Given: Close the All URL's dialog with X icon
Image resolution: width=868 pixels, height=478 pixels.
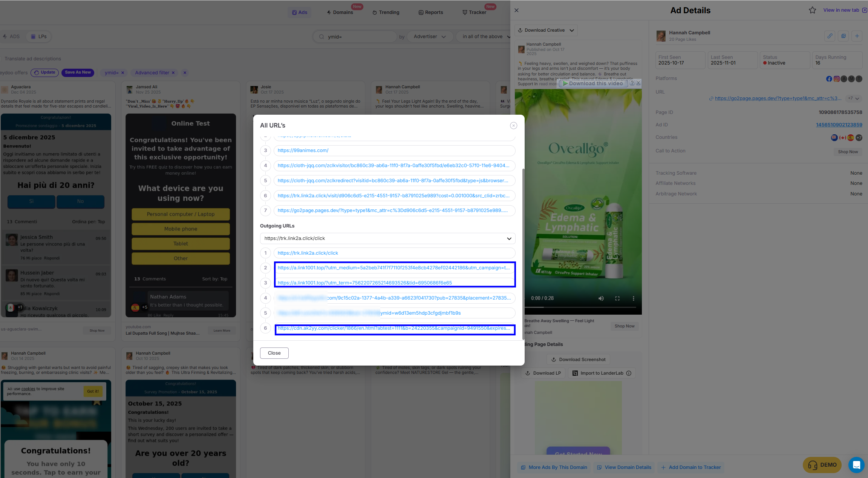Looking at the screenshot, I should [x=513, y=126].
